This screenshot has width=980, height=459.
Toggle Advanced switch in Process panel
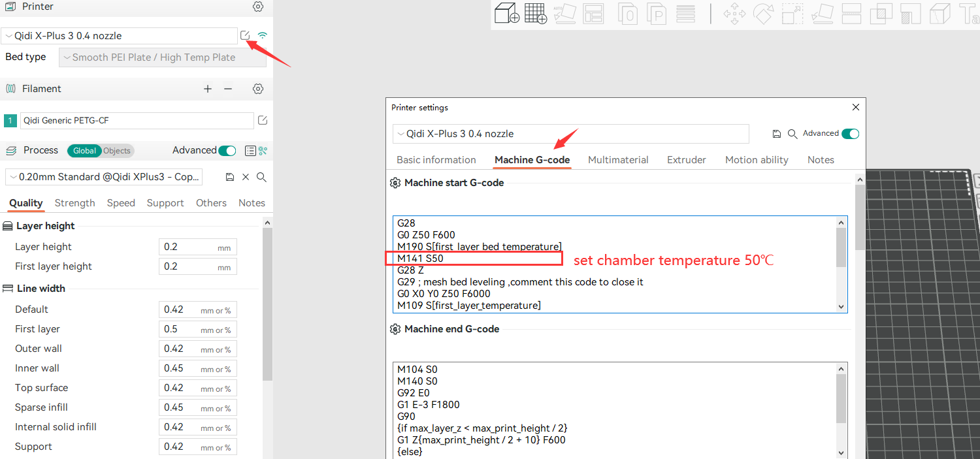(x=227, y=151)
